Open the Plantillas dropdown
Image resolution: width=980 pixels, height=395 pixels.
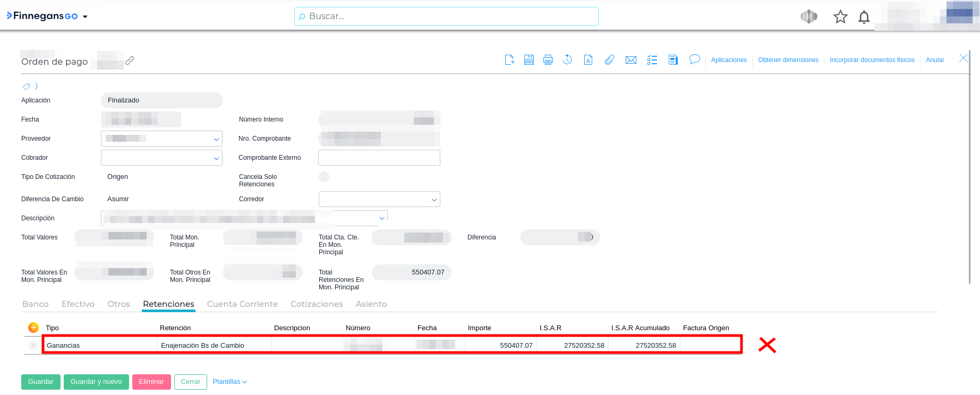[229, 382]
